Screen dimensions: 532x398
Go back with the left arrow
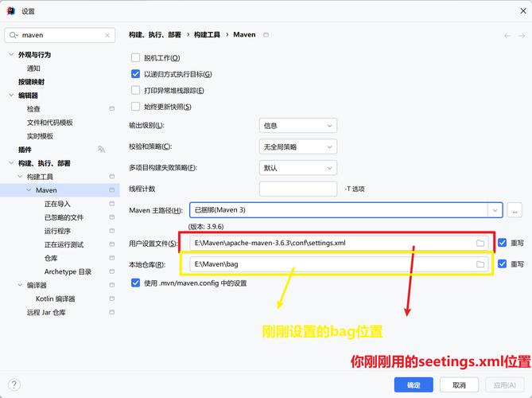click(507, 36)
